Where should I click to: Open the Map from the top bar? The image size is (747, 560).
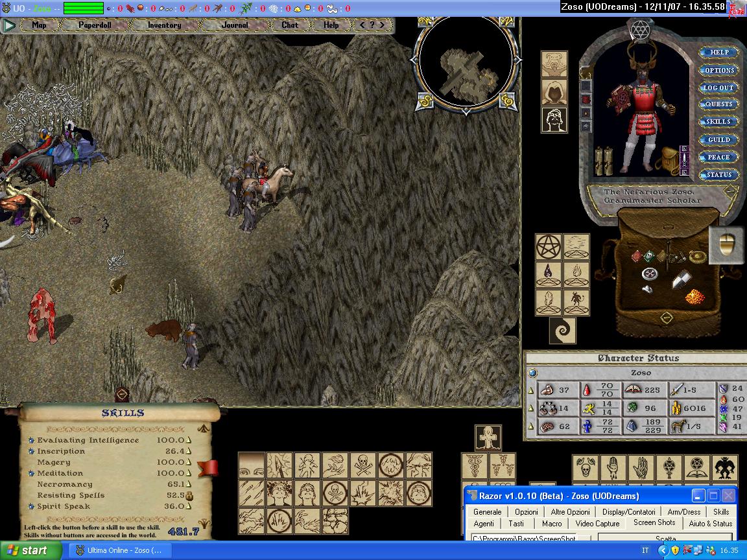tap(39, 25)
